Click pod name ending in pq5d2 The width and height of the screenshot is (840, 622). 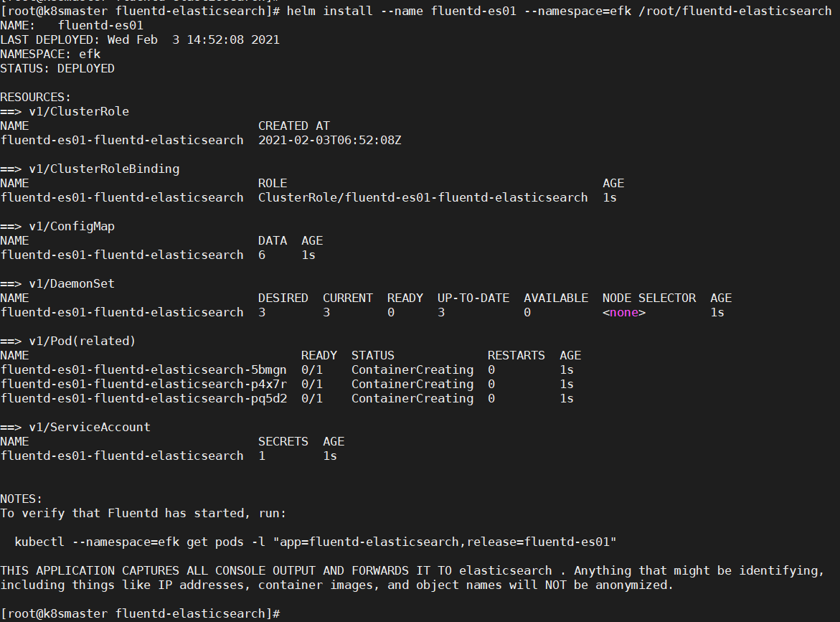(x=143, y=399)
